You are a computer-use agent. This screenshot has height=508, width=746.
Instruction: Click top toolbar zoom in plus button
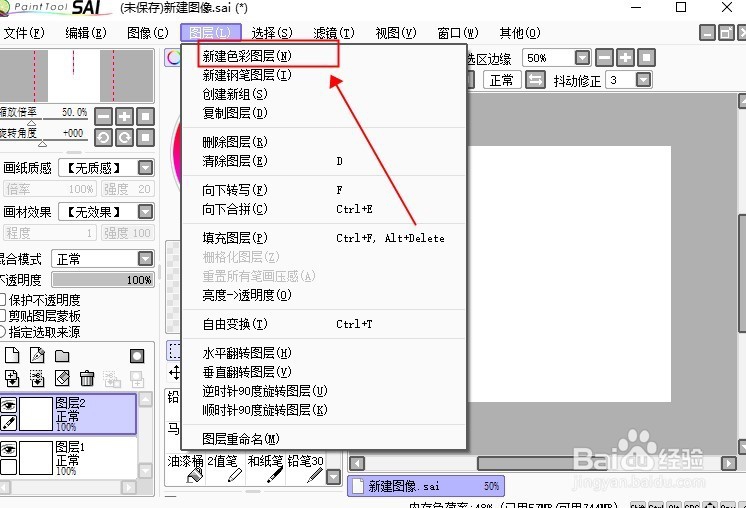point(625,58)
